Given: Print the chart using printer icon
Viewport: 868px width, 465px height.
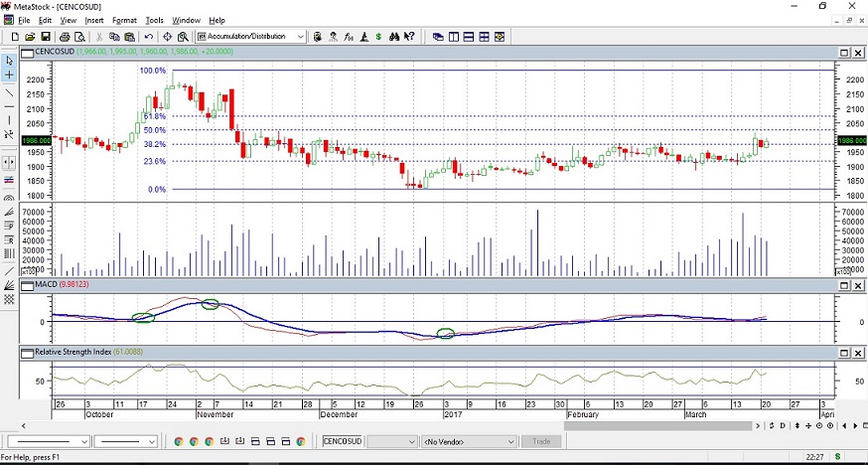Looking at the screenshot, I should click(65, 37).
